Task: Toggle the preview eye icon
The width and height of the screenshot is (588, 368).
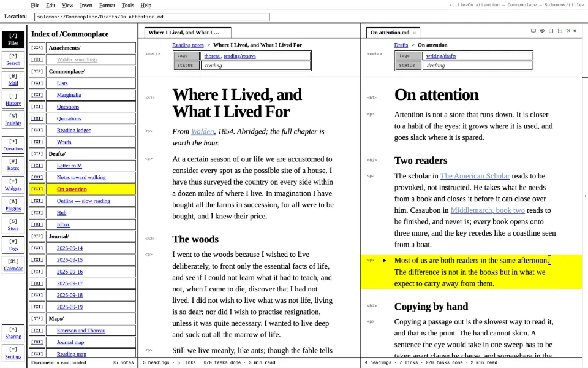Action: pyautogui.click(x=542, y=31)
